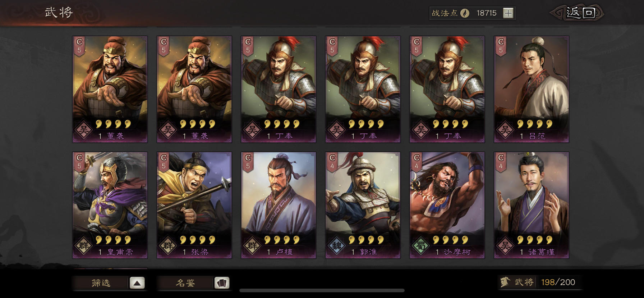Image resolution: width=644 pixels, height=298 pixels.
Task: Click the 蜀 faction badge on 沙摩柯
Action: [x=421, y=246]
